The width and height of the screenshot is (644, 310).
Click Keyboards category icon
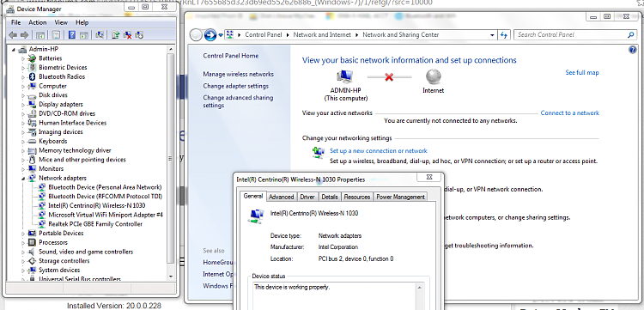[x=32, y=141]
